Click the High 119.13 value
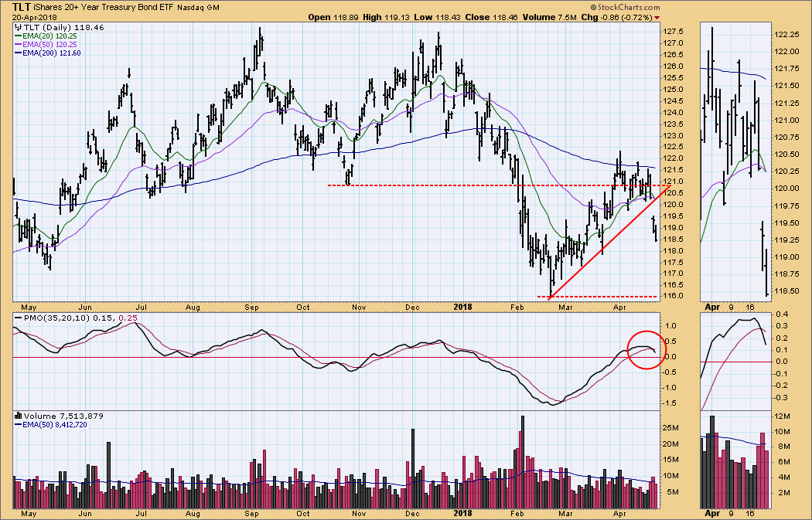The height and width of the screenshot is (520, 812). 386,17
